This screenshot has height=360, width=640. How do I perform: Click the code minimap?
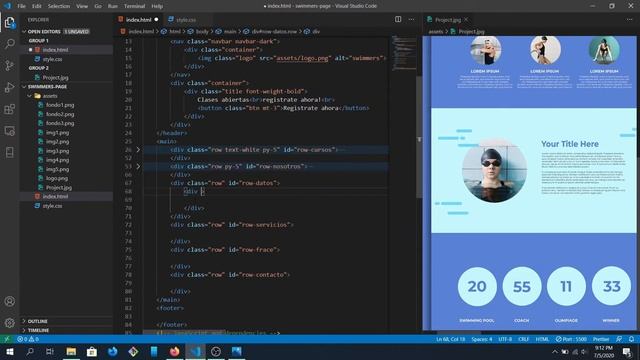[x=403, y=53]
